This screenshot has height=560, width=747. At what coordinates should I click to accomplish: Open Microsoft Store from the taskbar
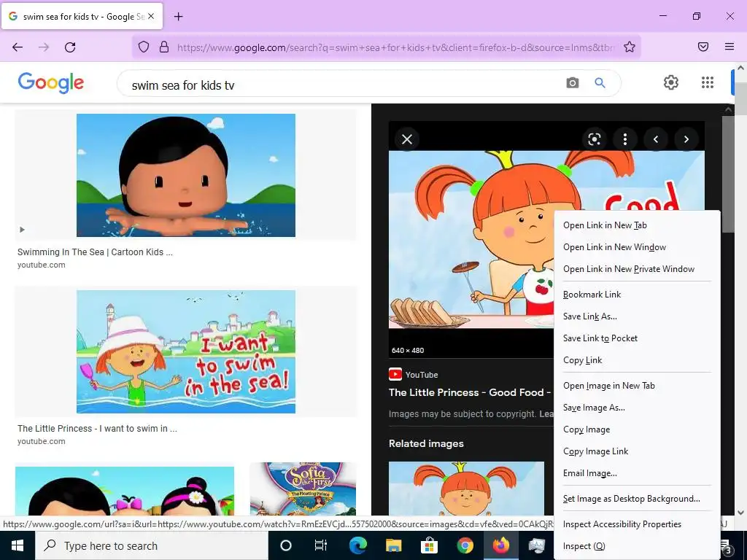tap(429, 545)
